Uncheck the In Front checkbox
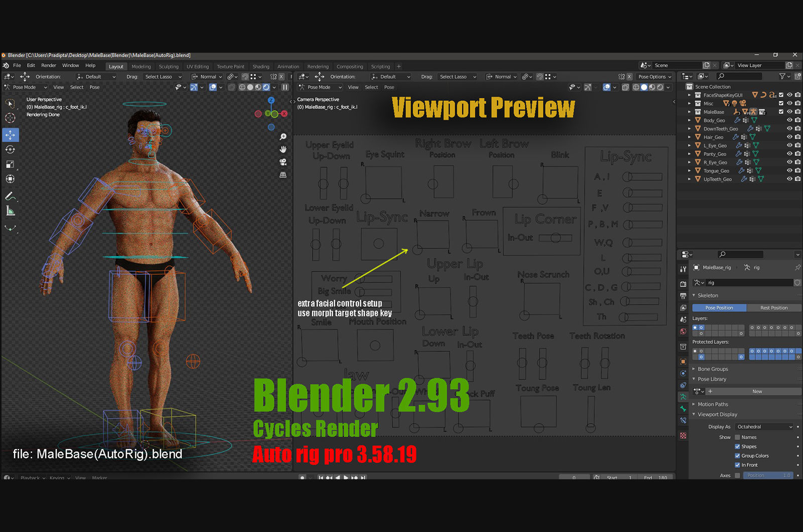803x532 pixels. tap(737, 465)
